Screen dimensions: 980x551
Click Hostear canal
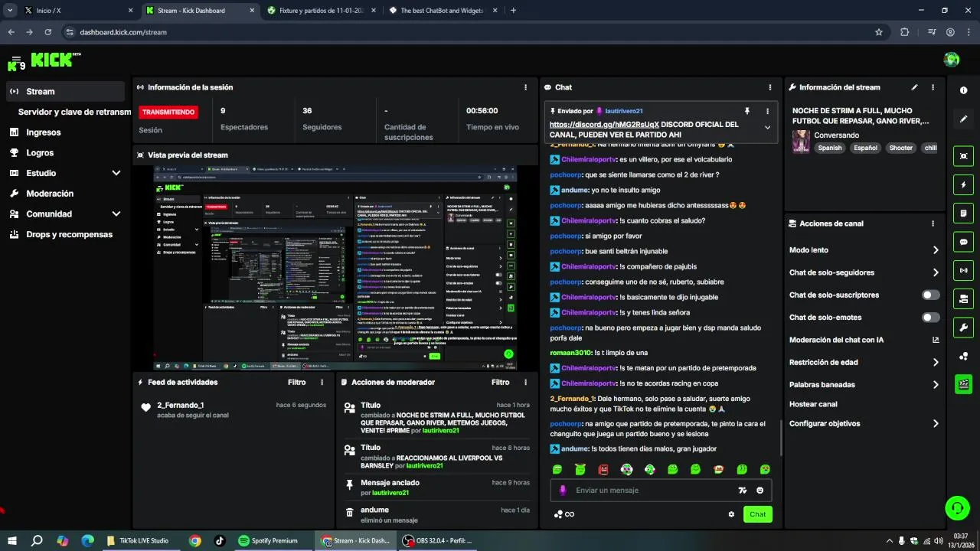[813, 404]
